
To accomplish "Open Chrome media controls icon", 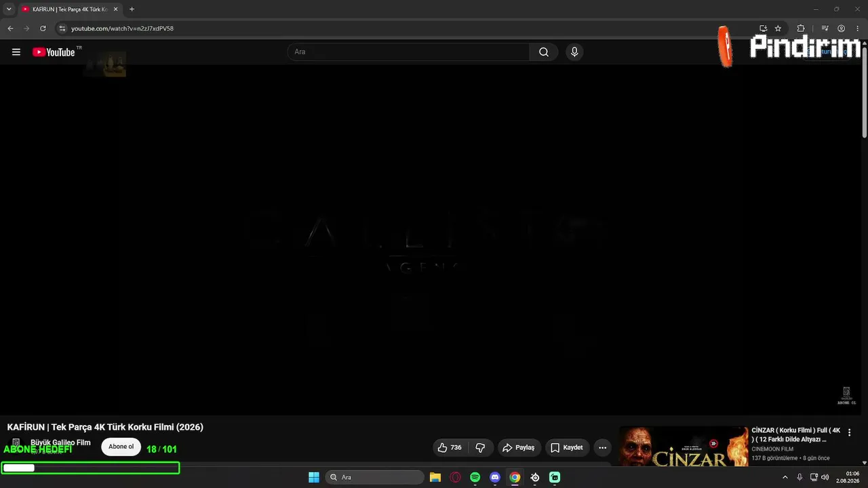I will click(825, 28).
